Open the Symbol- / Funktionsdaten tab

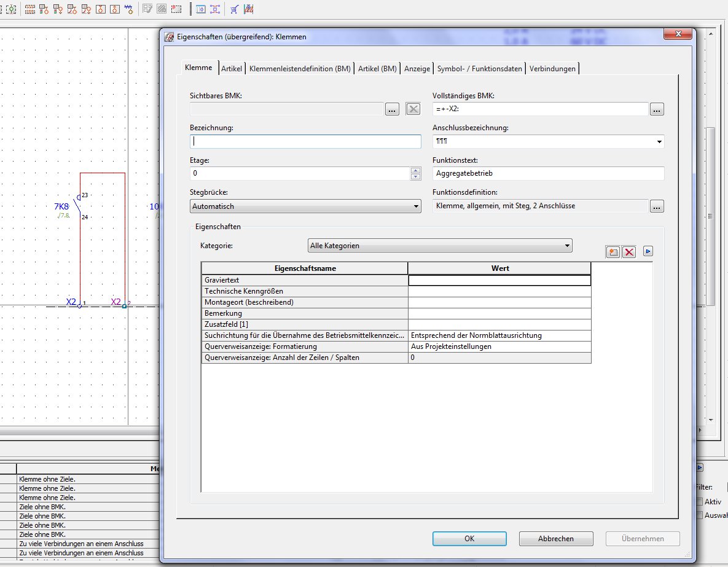point(479,69)
